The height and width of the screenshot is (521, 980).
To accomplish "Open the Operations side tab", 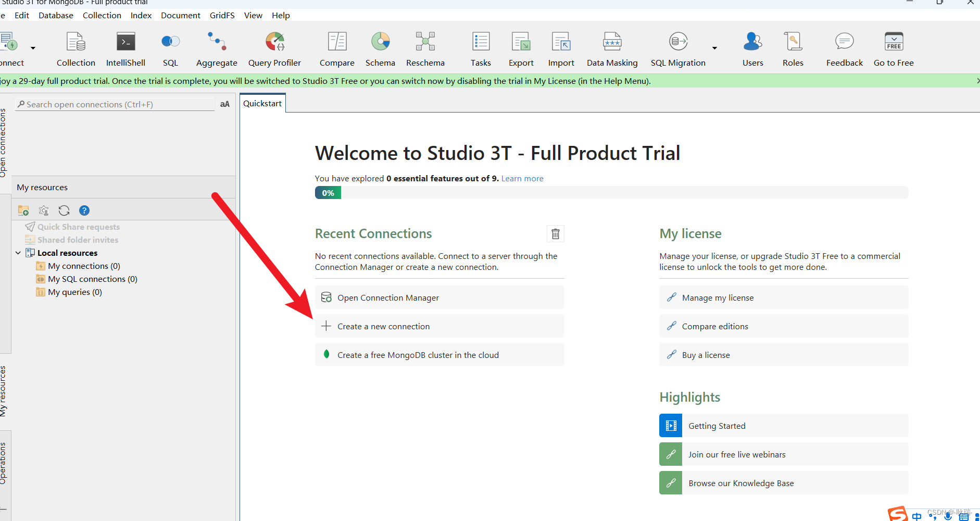I will point(4,463).
